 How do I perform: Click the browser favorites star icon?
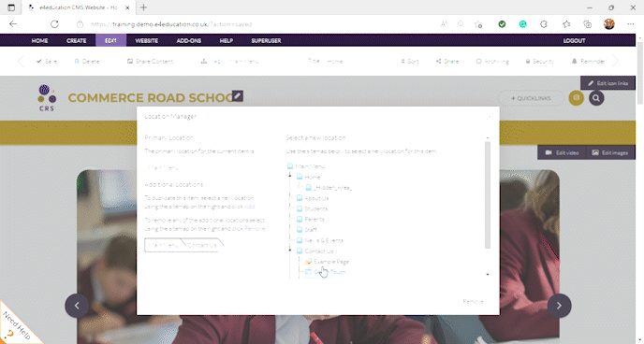pos(566,24)
